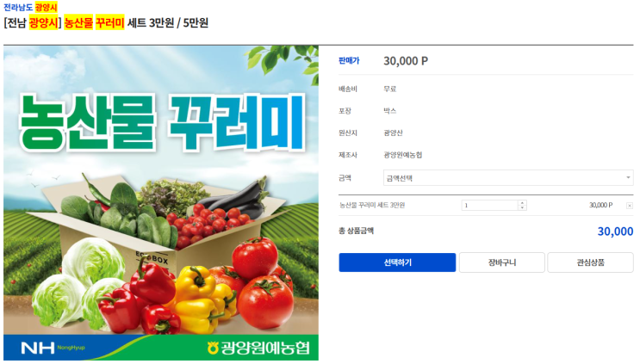The image size is (640, 364).
Task: Open the highlighted 광양시 breadcrumb link
Action: click(47, 8)
